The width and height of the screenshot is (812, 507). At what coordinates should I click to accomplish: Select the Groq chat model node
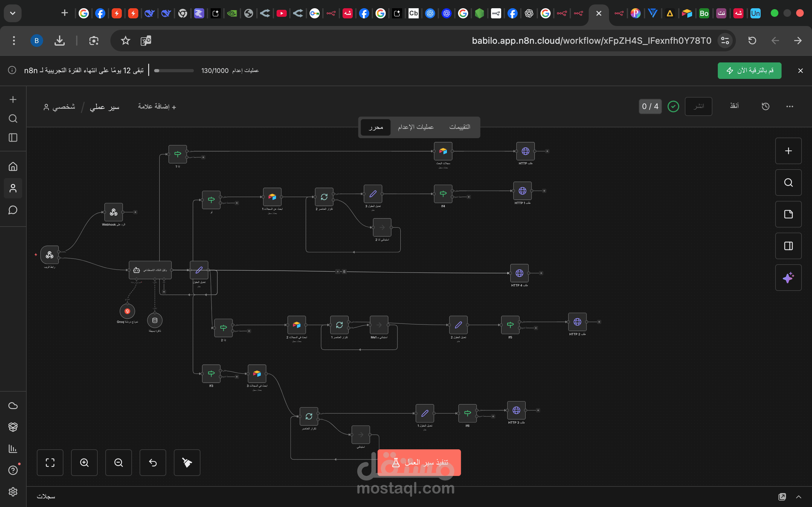pyautogui.click(x=127, y=311)
